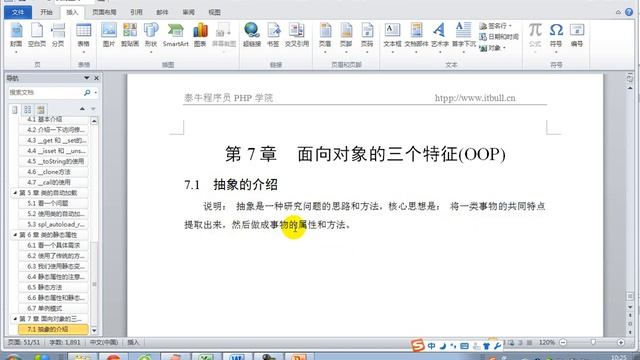Insert a picture (图片) from file
640x360 pixels.
click(x=109, y=36)
